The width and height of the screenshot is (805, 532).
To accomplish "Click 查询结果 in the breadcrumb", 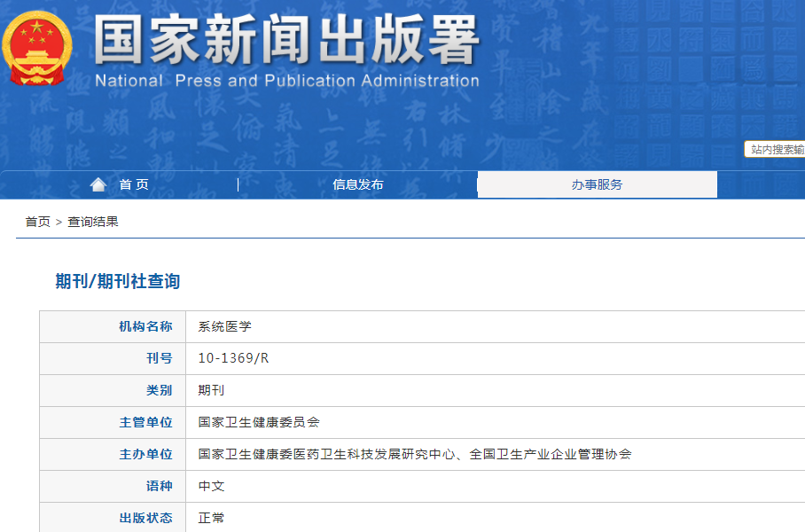I will pos(93,222).
